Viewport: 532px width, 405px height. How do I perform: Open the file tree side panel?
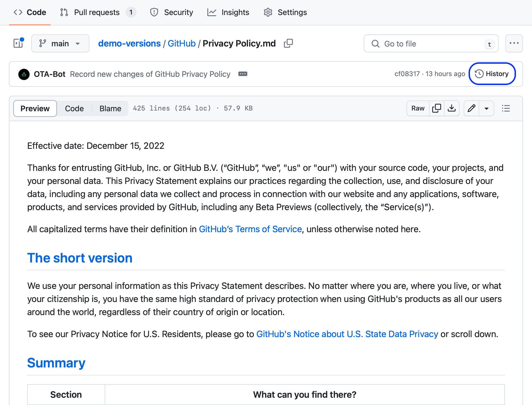click(x=18, y=43)
